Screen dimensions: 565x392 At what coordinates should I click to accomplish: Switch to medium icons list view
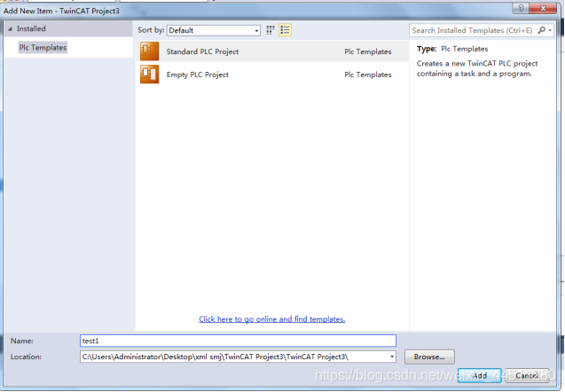point(285,30)
